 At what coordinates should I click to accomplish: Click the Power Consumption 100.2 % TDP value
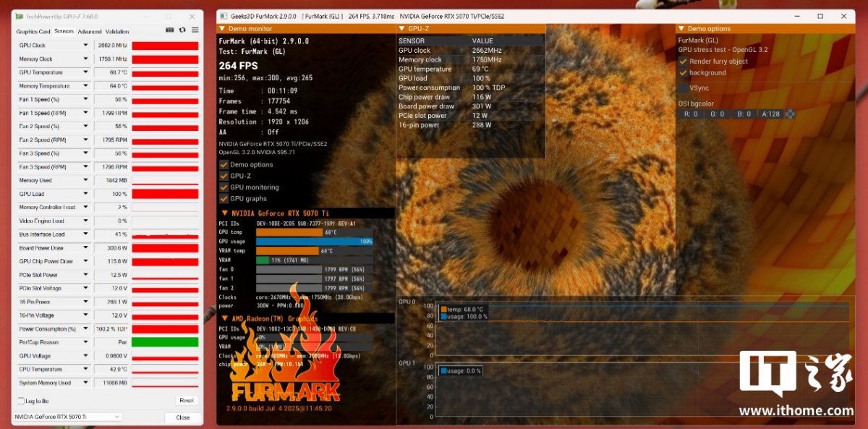pyautogui.click(x=111, y=328)
